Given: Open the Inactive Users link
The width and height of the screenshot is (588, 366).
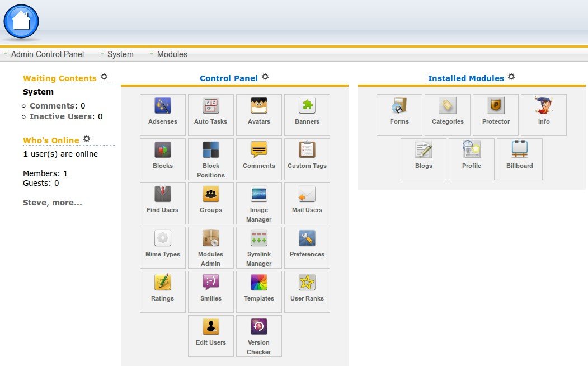Looking at the screenshot, I should pyautogui.click(x=62, y=116).
